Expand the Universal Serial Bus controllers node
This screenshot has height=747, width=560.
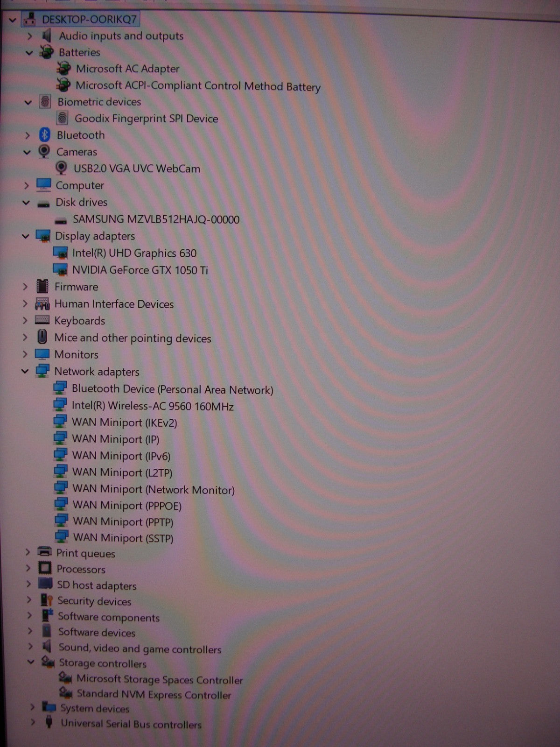pos(33,722)
